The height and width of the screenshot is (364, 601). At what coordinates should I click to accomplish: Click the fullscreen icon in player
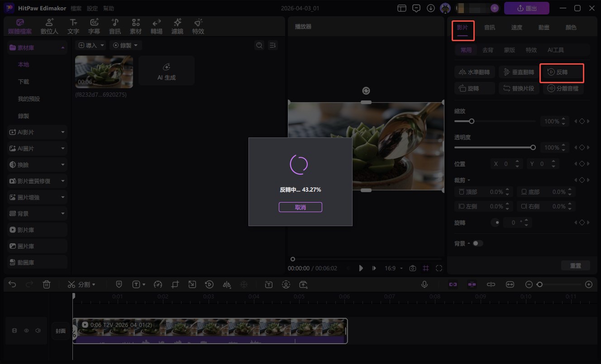click(439, 268)
